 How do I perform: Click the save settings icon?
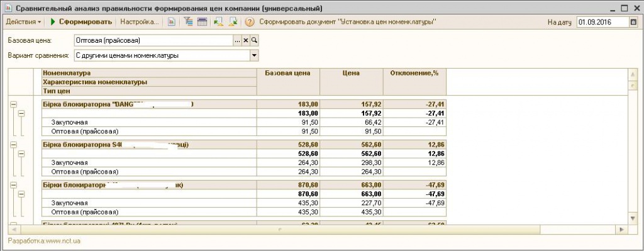click(x=233, y=22)
